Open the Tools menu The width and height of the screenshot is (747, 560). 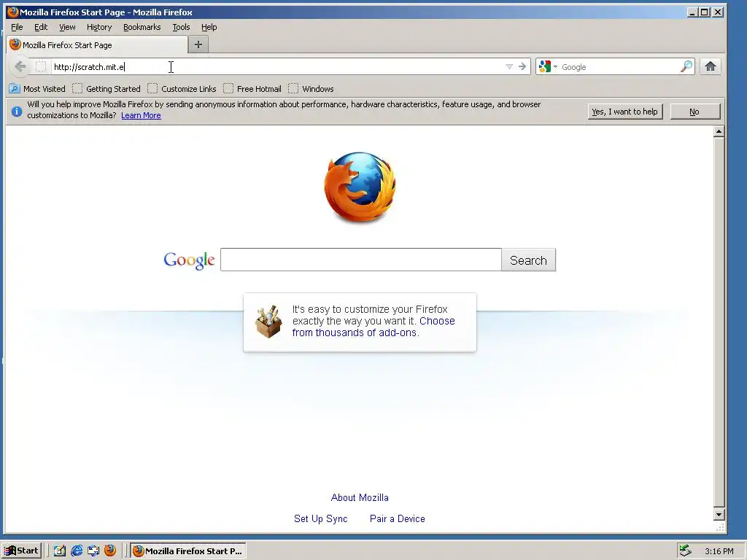click(181, 27)
